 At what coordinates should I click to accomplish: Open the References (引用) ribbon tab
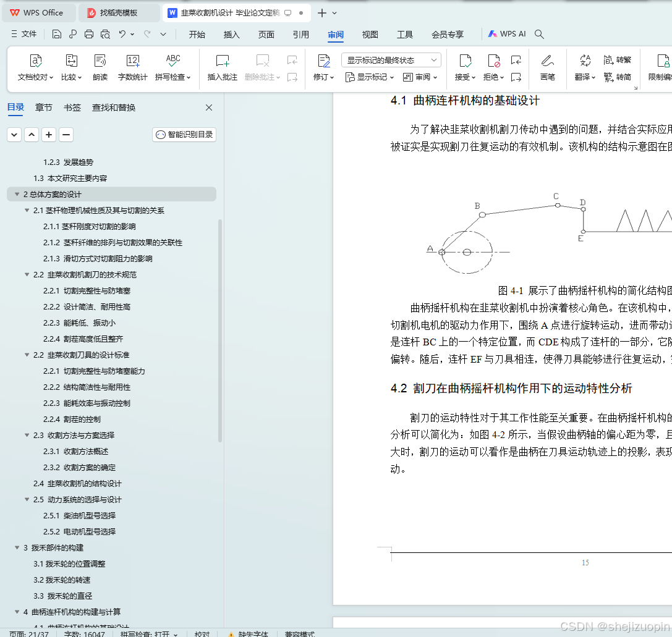tap(301, 34)
